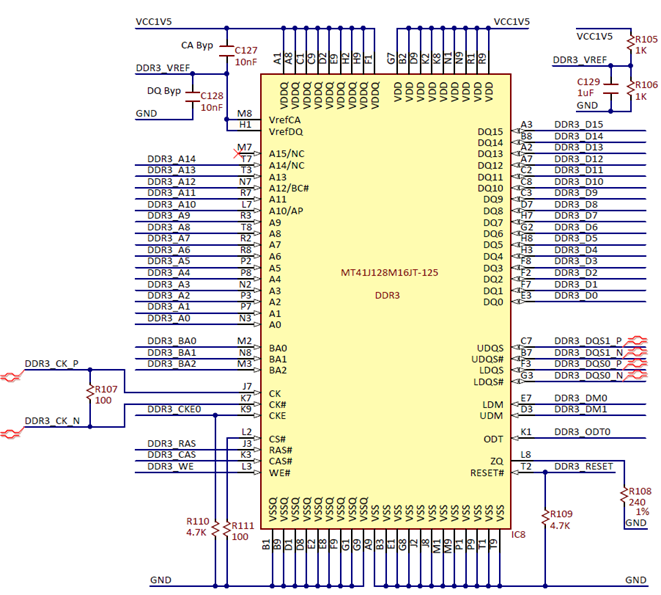Click the off-sheet connector beside DDR3_DQS1_P
661x595 pixels.
(637, 339)
